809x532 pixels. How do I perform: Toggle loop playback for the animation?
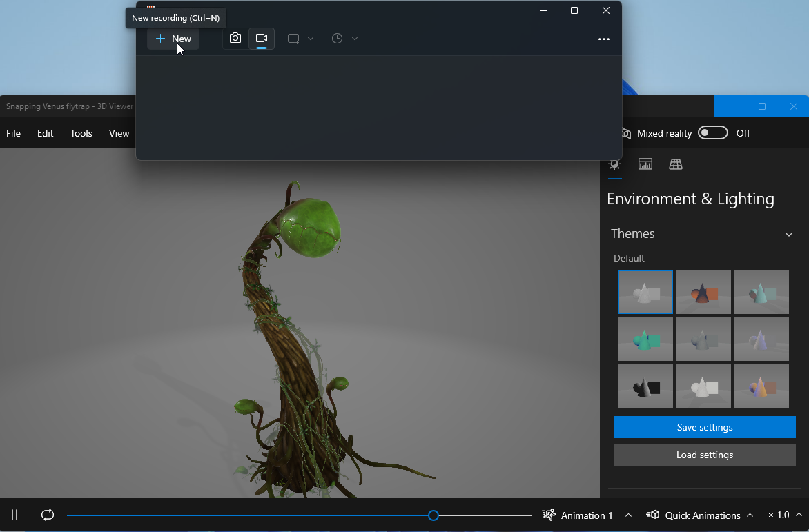47,515
